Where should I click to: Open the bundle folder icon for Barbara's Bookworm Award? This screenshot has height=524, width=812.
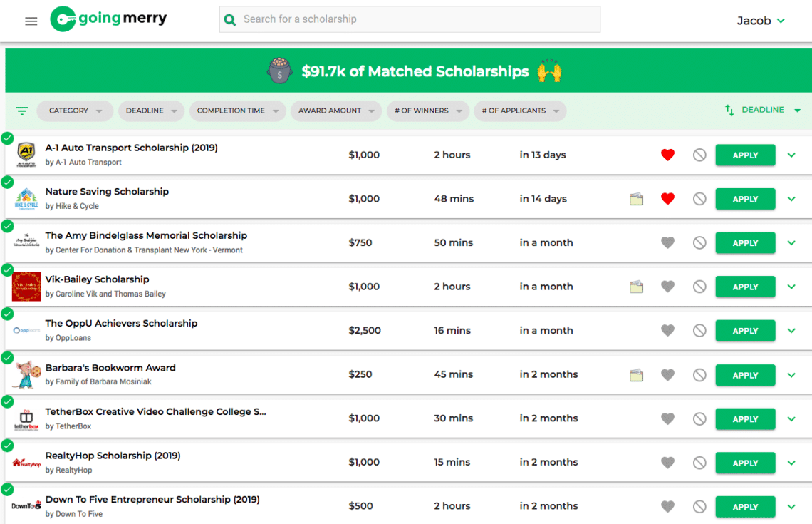pyautogui.click(x=637, y=375)
